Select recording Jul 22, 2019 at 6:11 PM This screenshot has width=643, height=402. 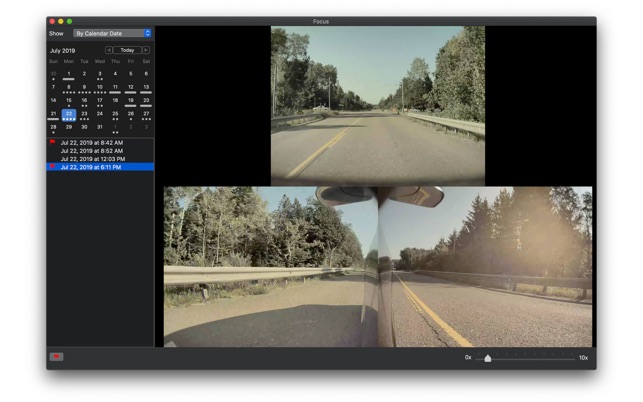tap(92, 167)
